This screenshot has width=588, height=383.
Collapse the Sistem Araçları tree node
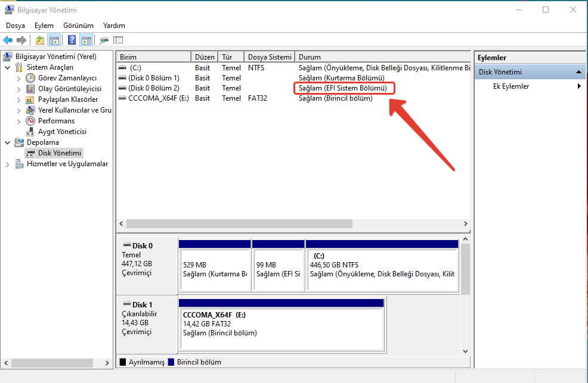point(7,68)
